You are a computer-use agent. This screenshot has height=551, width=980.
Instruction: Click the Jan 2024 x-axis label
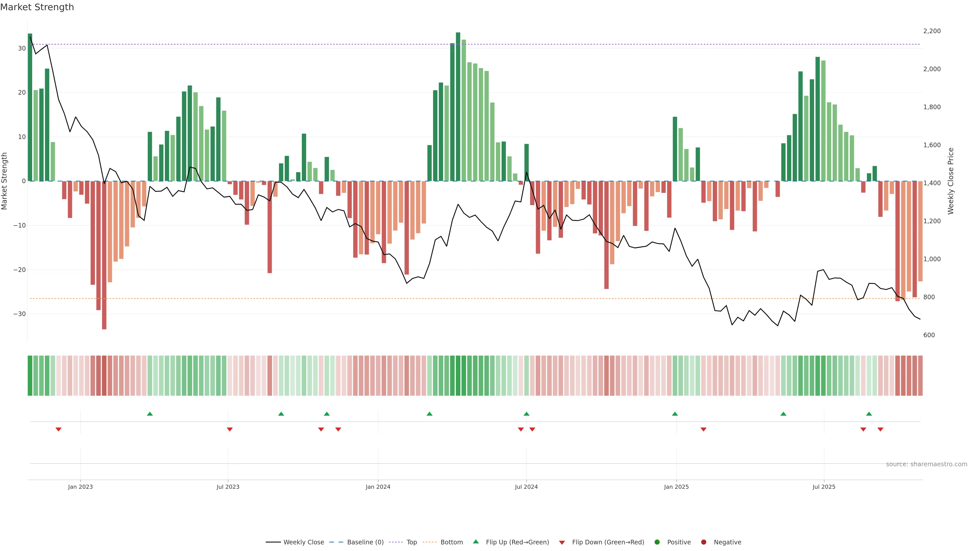tap(378, 487)
